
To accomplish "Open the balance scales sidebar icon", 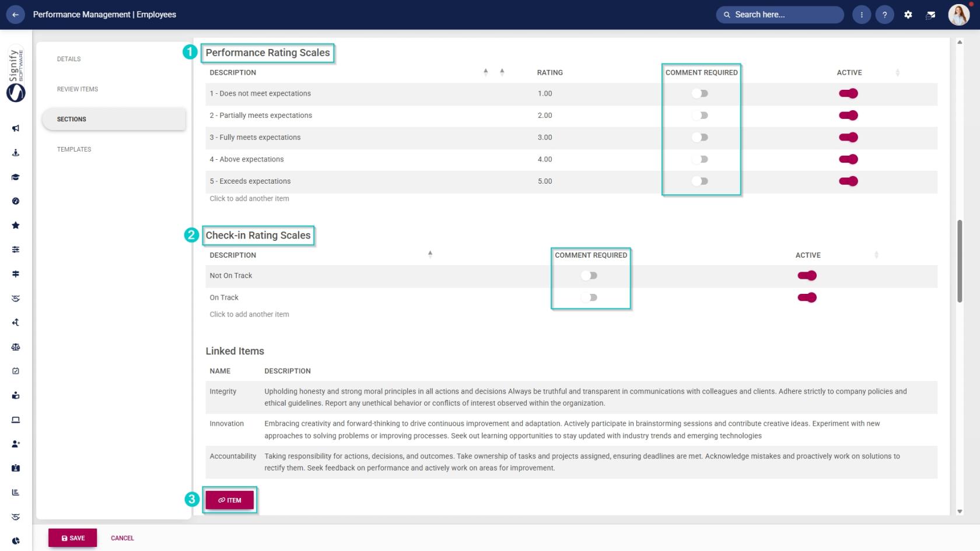I will (16, 347).
